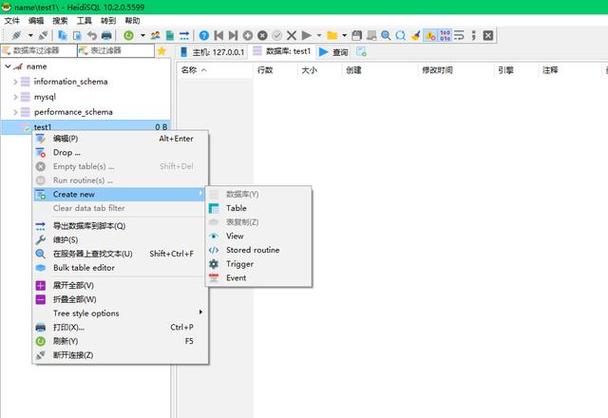The height and width of the screenshot is (418, 608).
Task: Select Create new in context menu
Action: click(120, 194)
